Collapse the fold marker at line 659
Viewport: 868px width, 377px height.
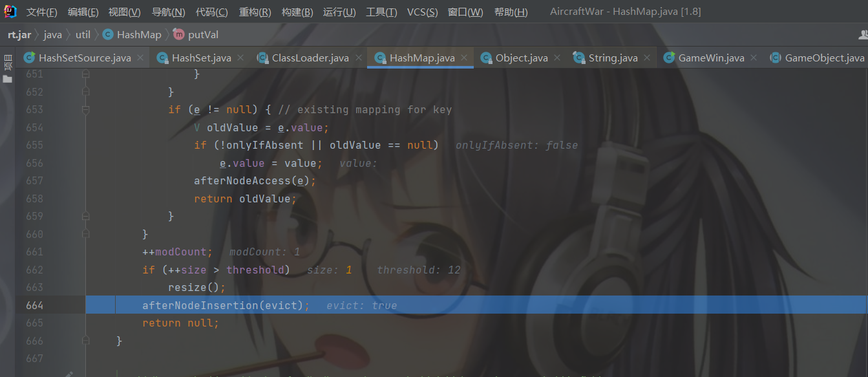coord(86,217)
